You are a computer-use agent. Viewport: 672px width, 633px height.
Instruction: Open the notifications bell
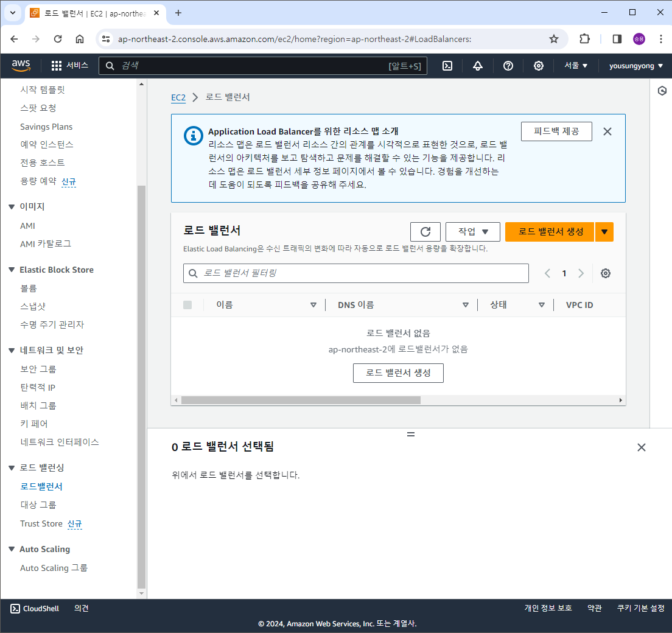(x=477, y=66)
